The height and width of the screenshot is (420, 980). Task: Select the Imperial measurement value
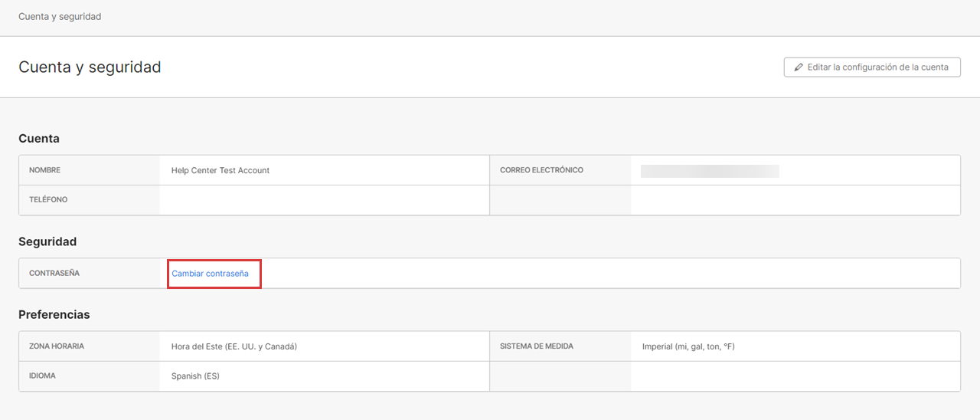[688, 346]
